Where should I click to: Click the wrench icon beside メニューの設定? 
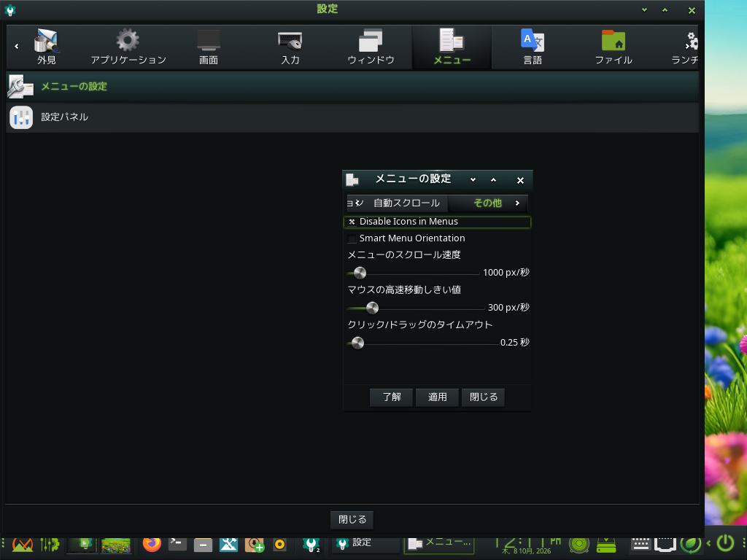point(20,87)
